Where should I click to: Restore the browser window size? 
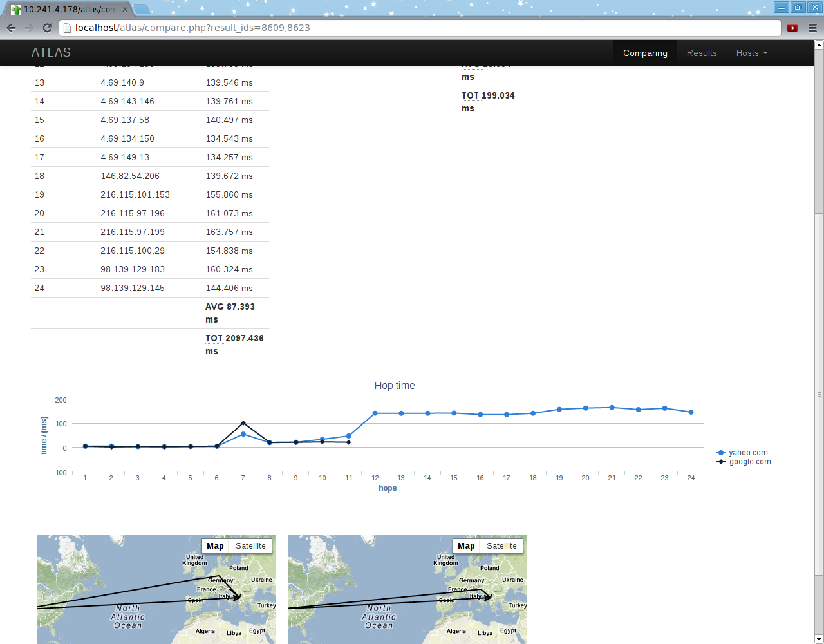pos(798,7)
